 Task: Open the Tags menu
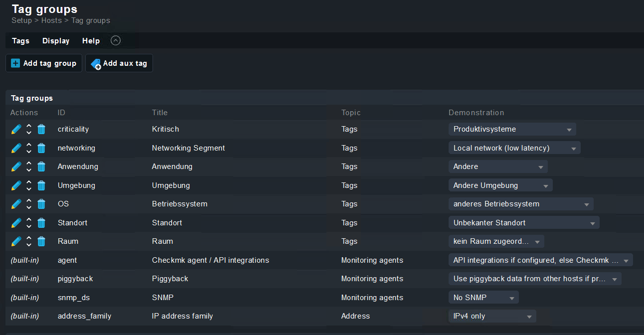[20, 41]
